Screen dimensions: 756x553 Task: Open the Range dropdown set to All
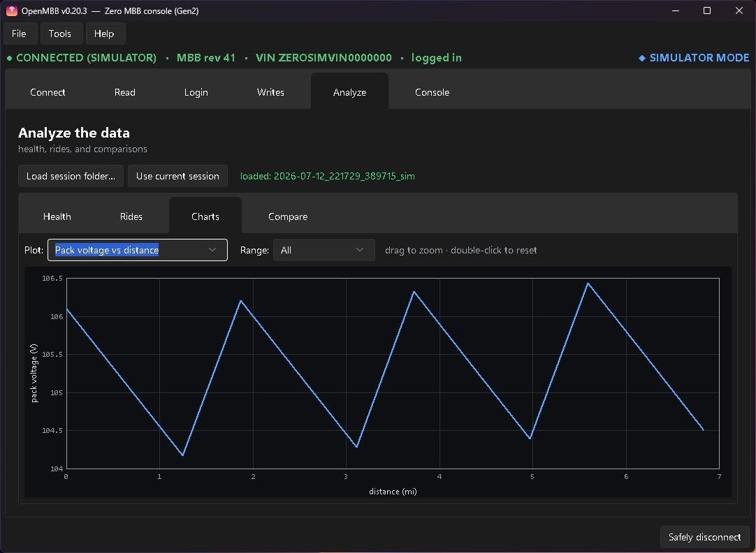click(x=324, y=250)
